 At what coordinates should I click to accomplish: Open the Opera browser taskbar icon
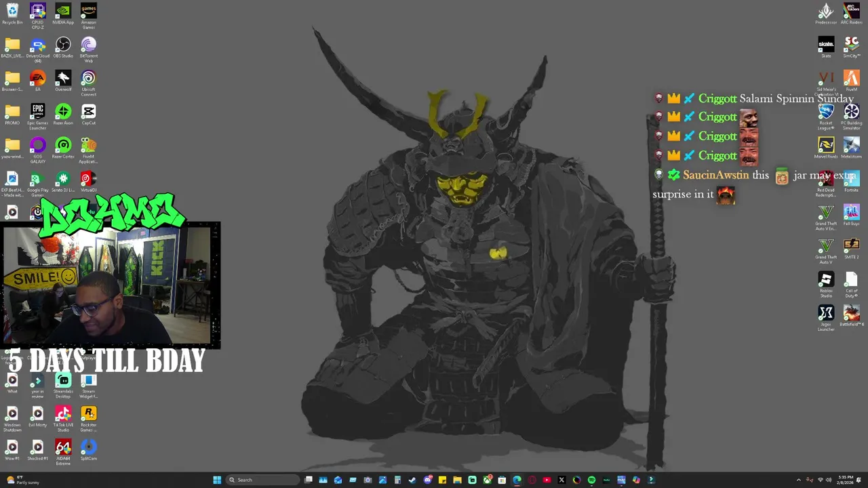532,480
